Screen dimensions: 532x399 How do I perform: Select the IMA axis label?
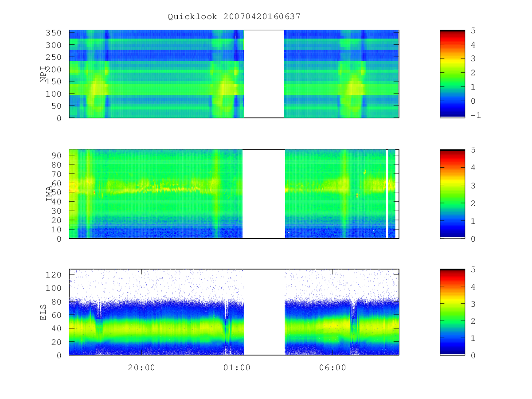click(49, 194)
